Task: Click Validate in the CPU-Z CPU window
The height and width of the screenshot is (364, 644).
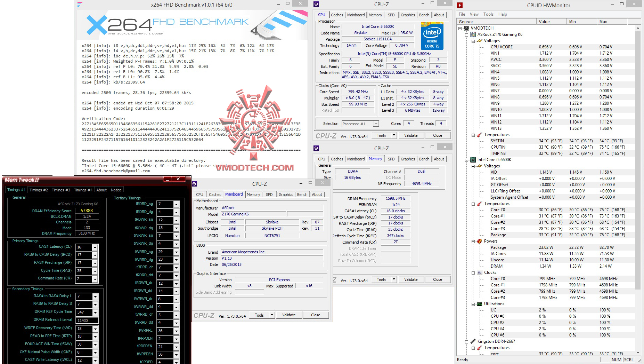Action: (x=411, y=135)
